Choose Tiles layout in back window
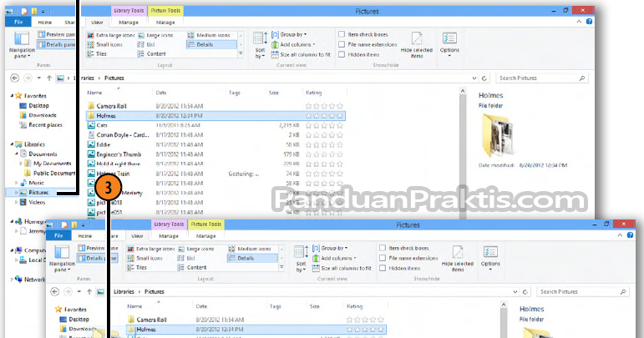 click(97, 53)
